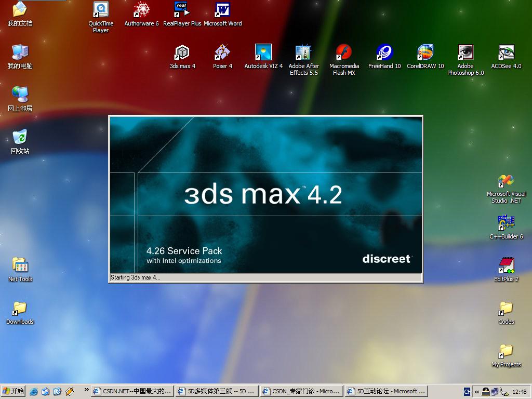Switch to CSDN.NET--中国最大的 taskbar window
Image resolution: width=532 pixels, height=399 pixels.
pyautogui.click(x=132, y=391)
